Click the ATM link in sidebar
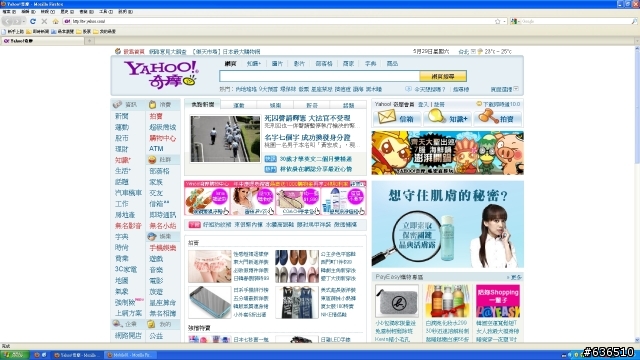 pos(156,149)
